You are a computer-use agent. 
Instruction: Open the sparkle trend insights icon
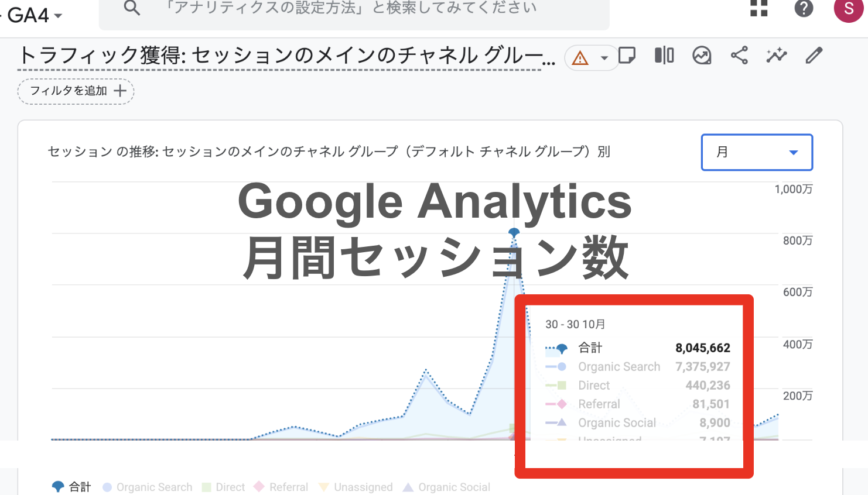pyautogui.click(x=777, y=56)
